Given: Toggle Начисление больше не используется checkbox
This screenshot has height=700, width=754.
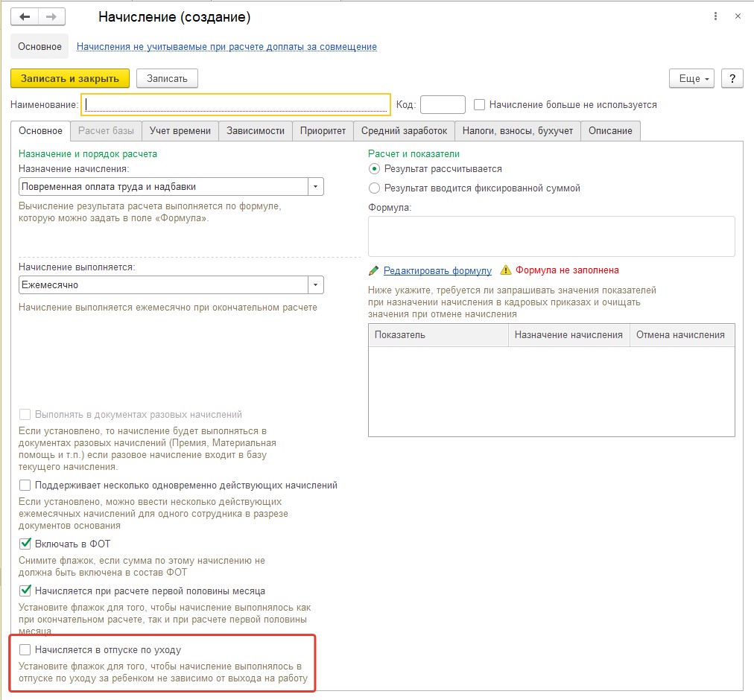Looking at the screenshot, I should (479, 104).
